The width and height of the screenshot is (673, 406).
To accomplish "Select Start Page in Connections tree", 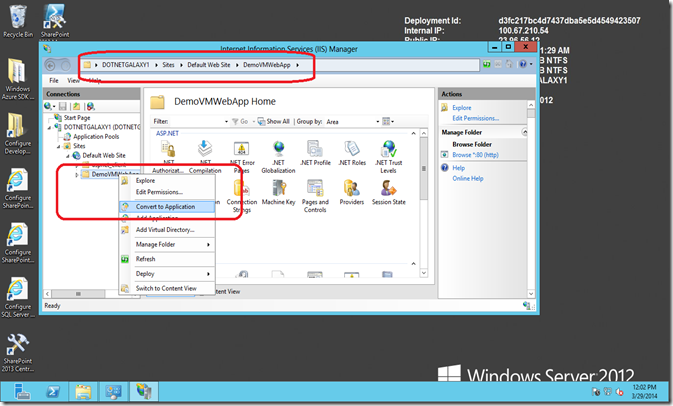I will pos(77,118).
